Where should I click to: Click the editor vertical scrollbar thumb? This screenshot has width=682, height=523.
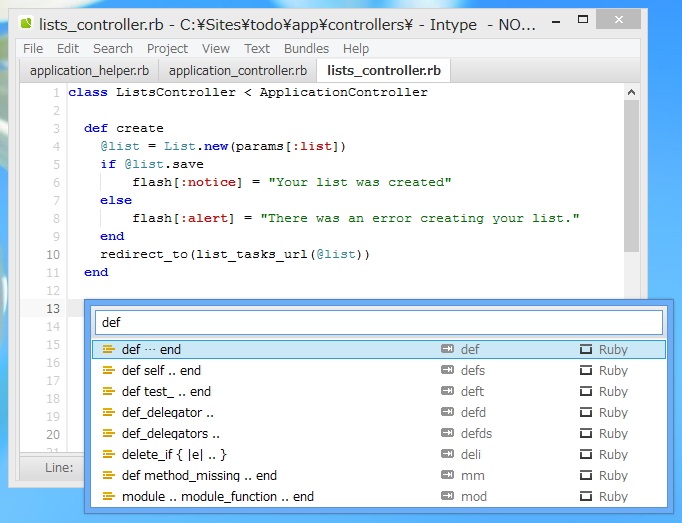[632, 176]
